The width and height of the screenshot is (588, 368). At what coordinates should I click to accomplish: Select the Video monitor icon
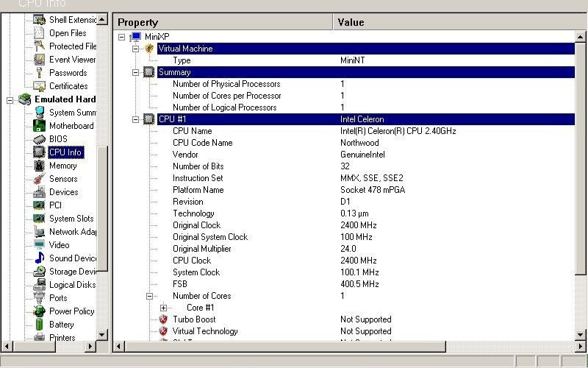[40, 245]
